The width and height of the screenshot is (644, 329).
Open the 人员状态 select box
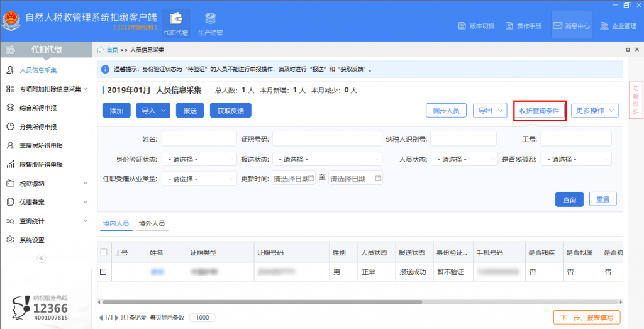[464, 159]
